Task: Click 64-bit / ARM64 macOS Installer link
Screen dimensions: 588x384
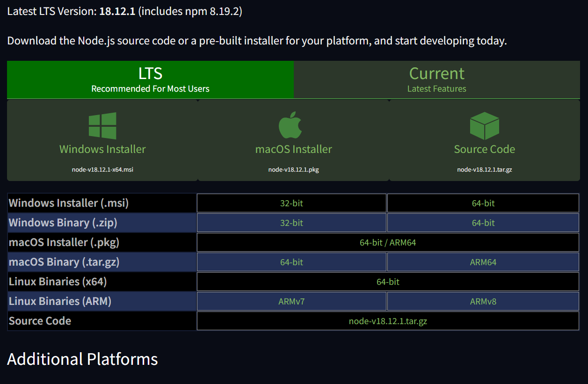Action: 387,242
